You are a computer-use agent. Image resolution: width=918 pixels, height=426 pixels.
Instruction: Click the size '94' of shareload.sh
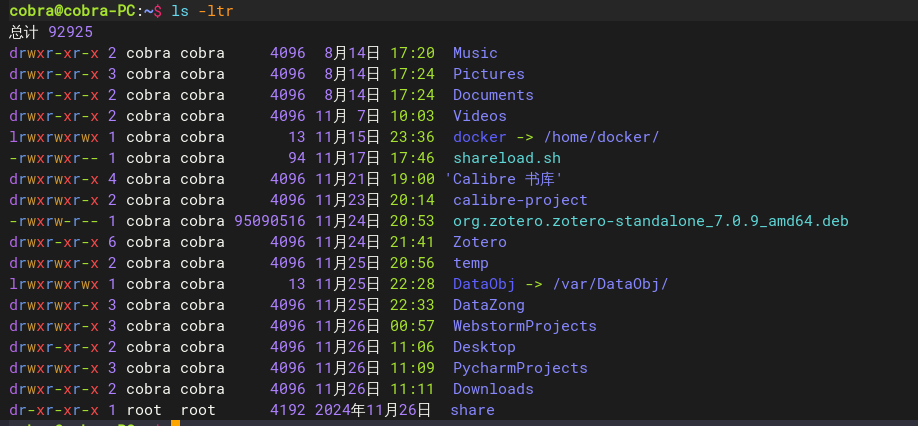(297, 158)
